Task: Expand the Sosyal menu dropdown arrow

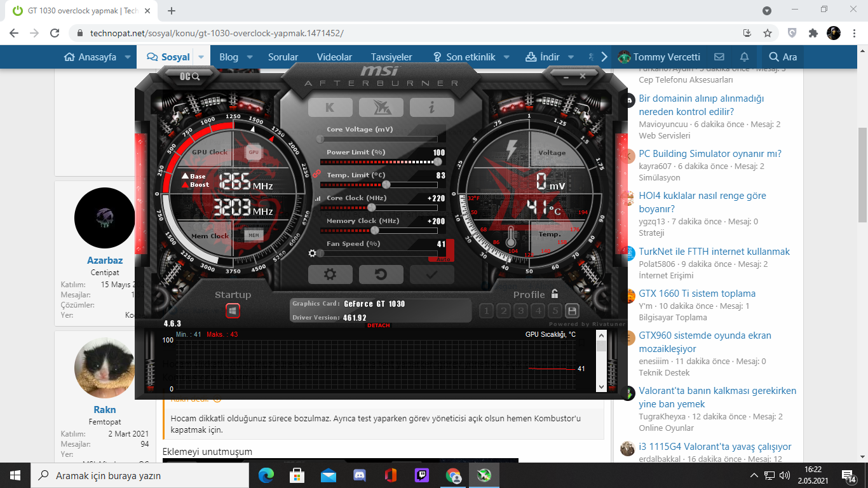Action: (x=201, y=57)
